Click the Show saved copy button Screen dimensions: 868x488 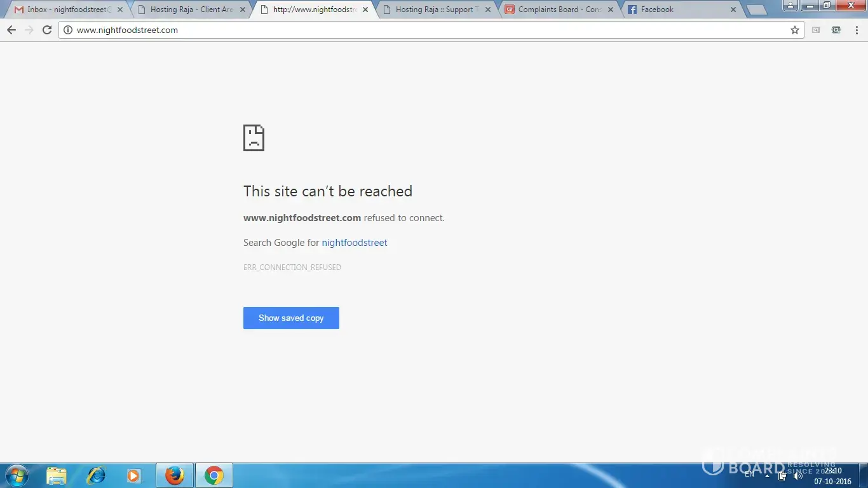click(x=291, y=318)
